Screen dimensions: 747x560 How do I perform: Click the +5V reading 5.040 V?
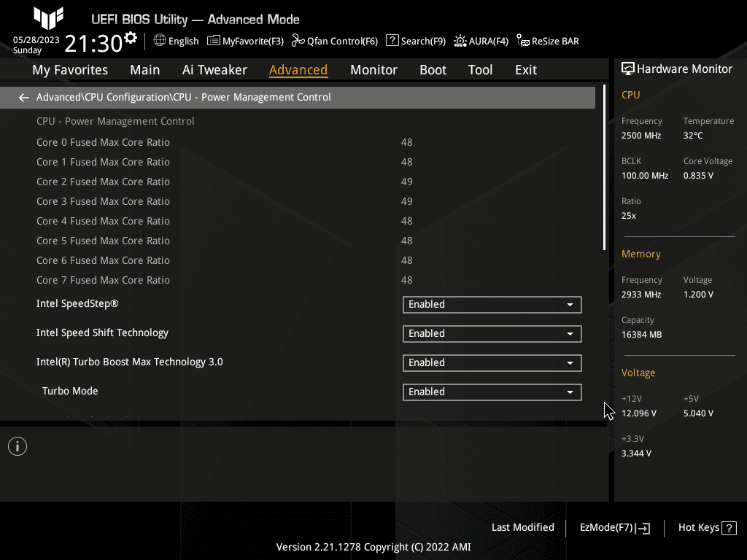point(698,413)
